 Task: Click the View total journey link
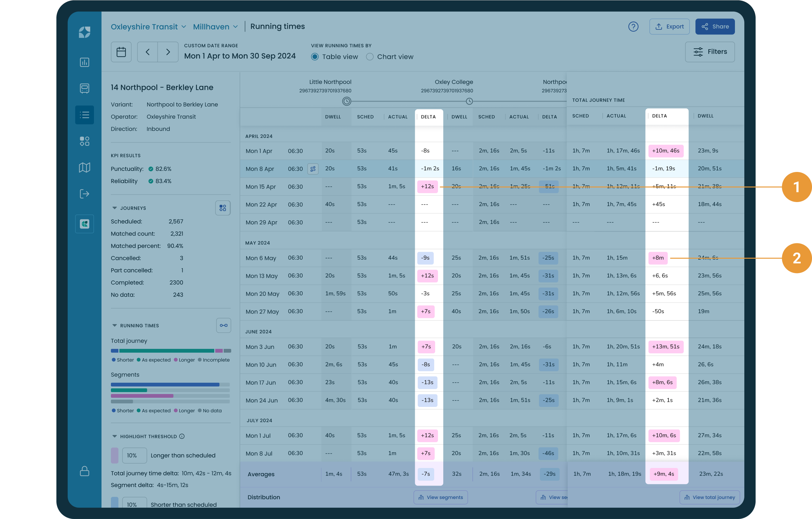(709, 497)
